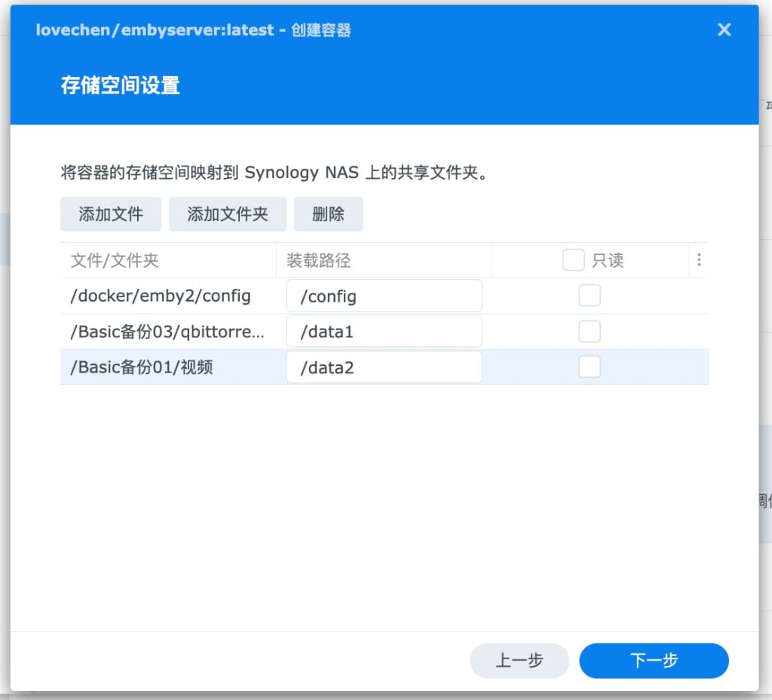
Task: Enable the 只读 header checkbox for all rows
Action: [574, 259]
